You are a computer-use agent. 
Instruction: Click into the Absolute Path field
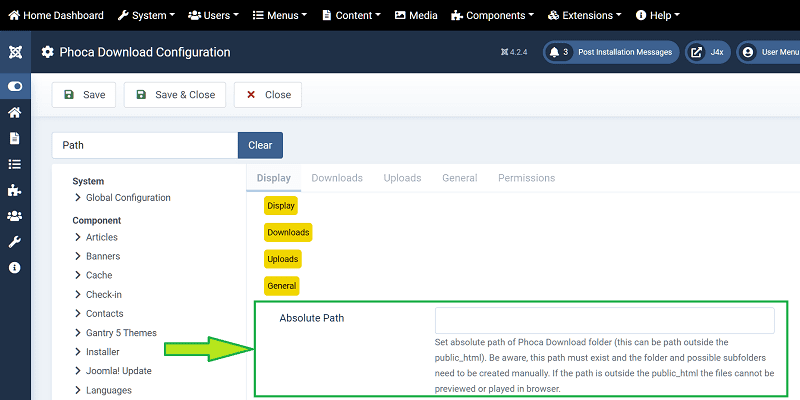(604, 320)
